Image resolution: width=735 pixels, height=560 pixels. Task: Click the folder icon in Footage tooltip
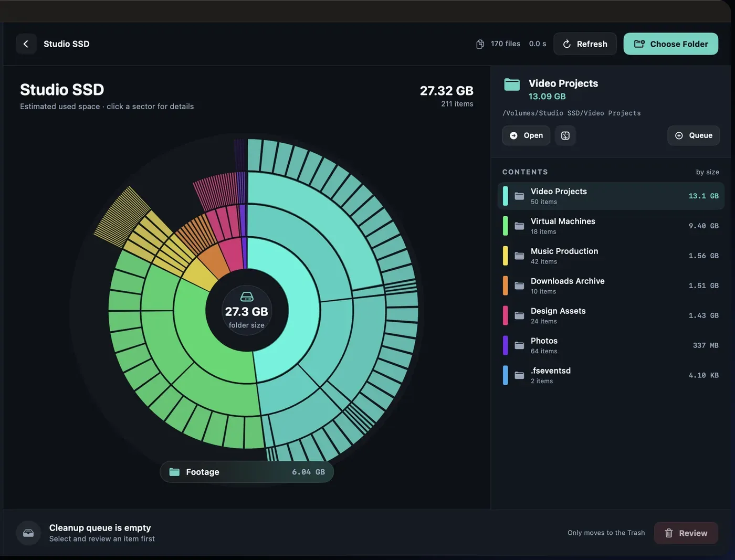[x=174, y=472]
